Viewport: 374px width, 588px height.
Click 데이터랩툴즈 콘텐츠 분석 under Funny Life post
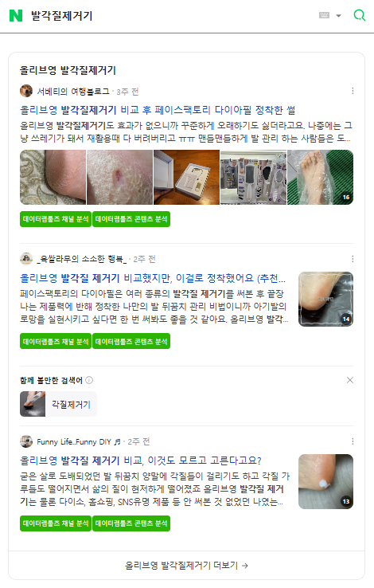[131, 523]
